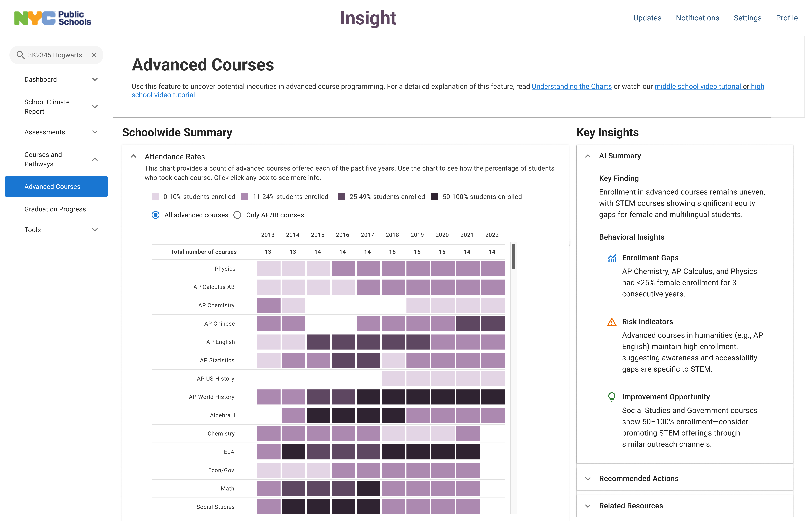Viewport: 812px width, 521px height.
Task: Click the heatmap vertical scrollbar thumb
Action: [x=513, y=256]
